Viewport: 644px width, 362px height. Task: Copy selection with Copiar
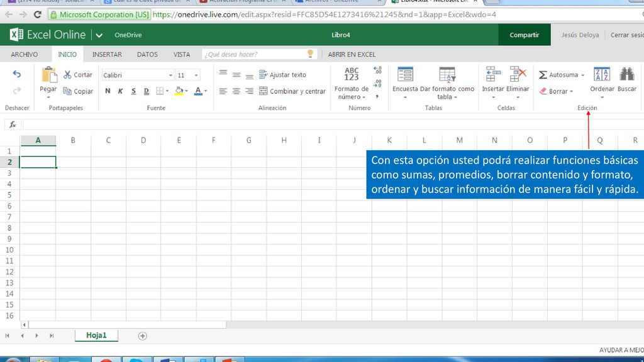pyautogui.click(x=78, y=91)
